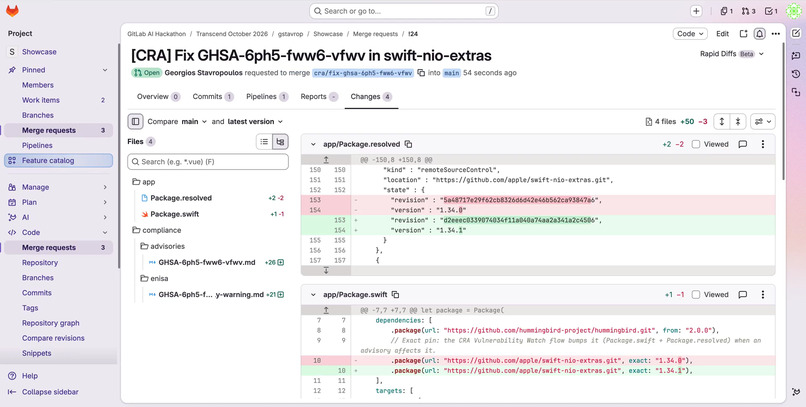Viewport: 806px width, 407px height.
Task: Click the plus create-new button in top bar
Action: [696, 11]
